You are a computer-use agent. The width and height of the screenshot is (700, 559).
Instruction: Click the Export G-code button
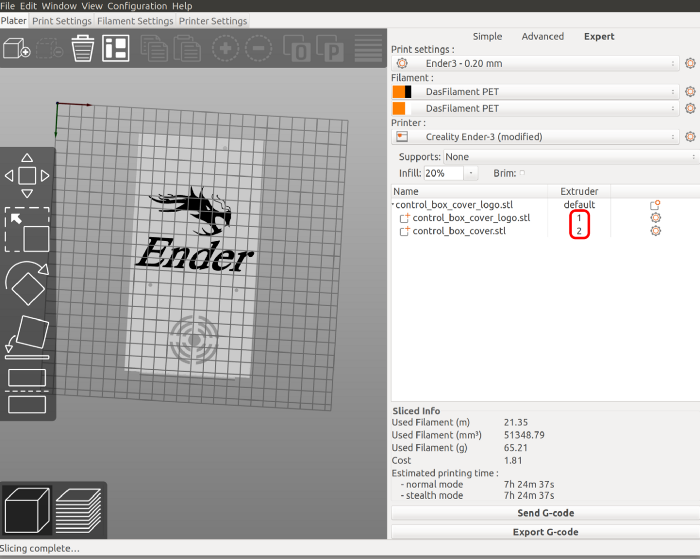[546, 531]
